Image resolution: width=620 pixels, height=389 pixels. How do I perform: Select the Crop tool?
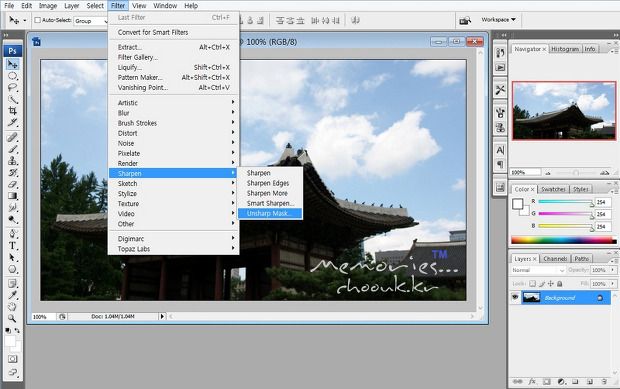[x=13, y=111]
